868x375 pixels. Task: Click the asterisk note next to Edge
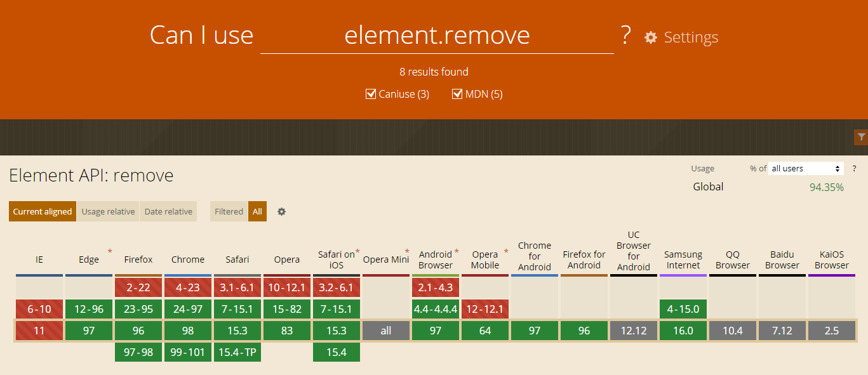pyautogui.click(x=110, y=252)
